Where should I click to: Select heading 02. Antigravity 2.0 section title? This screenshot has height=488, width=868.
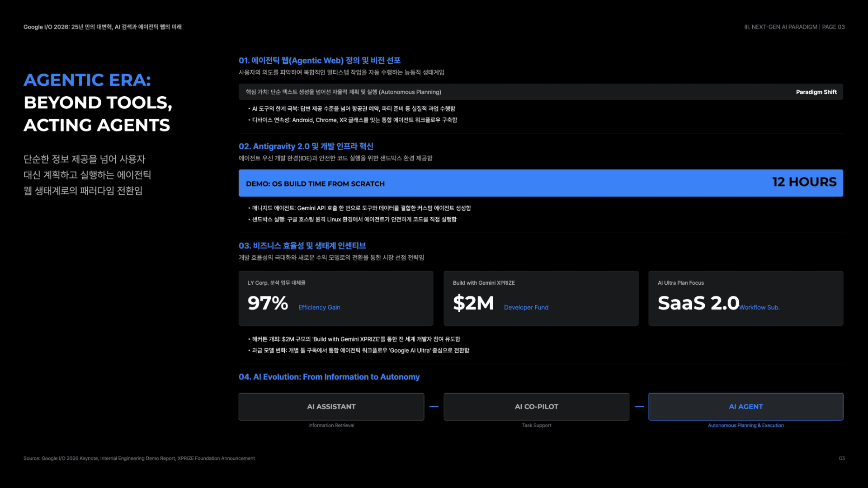pos(306,146)
